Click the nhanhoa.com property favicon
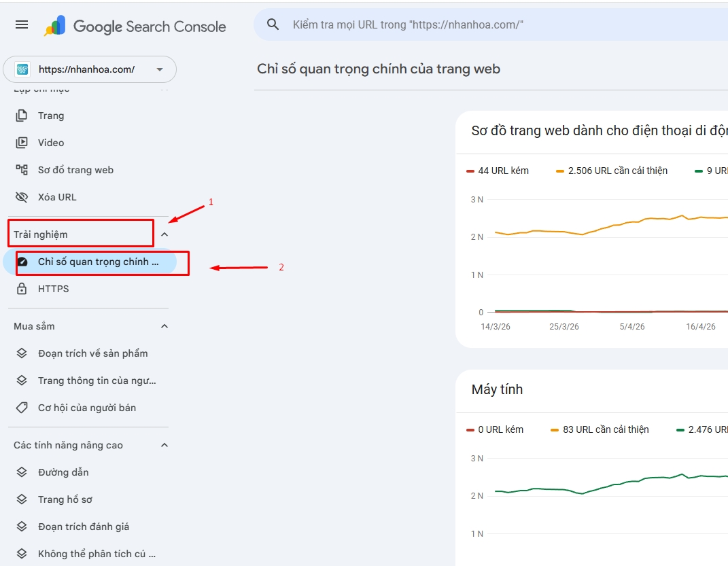The image size is (728, 566). click(x=22, y=69)
